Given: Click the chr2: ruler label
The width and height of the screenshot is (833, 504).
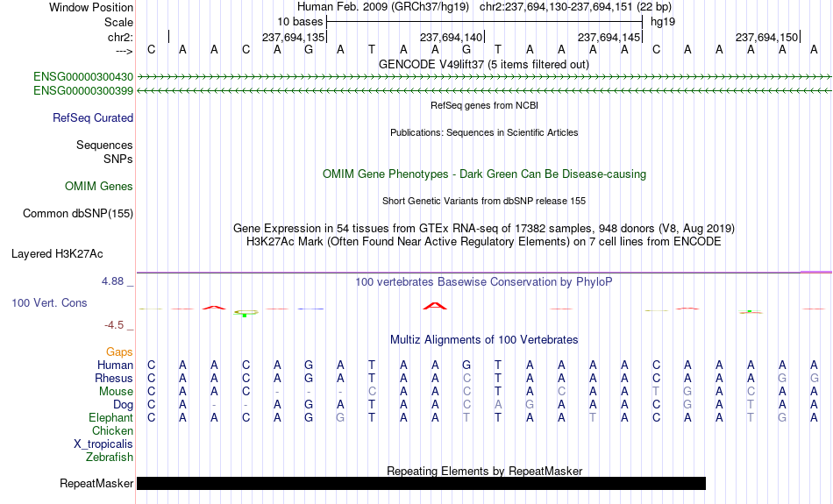Looking at the screenshot, I should coord(121,37).
